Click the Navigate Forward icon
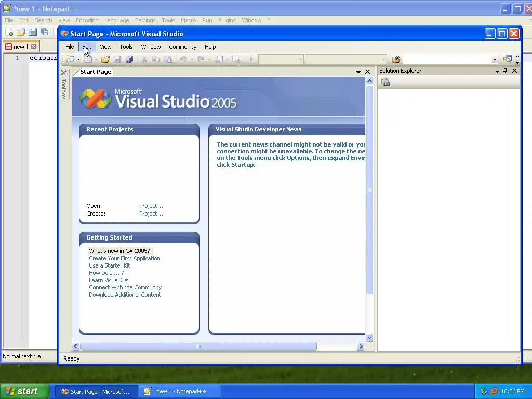Image resolution: width=532 pixels, height=399 pixels. pos(236,59)
